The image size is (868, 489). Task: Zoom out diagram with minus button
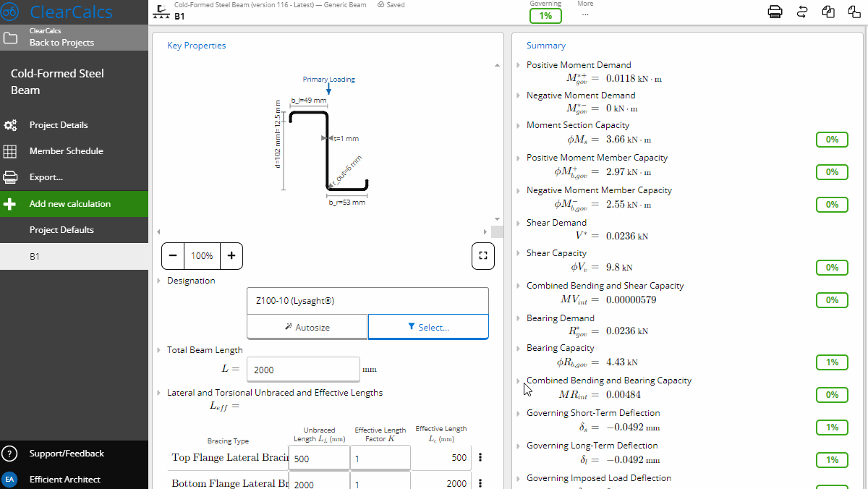point(174,255)
